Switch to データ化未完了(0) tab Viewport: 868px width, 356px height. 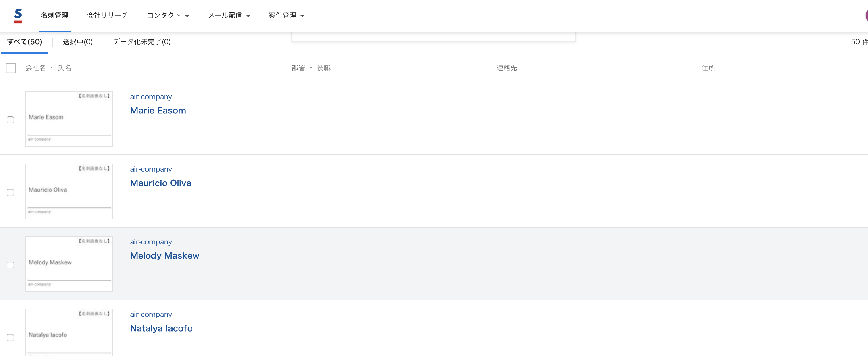(141, 42)
